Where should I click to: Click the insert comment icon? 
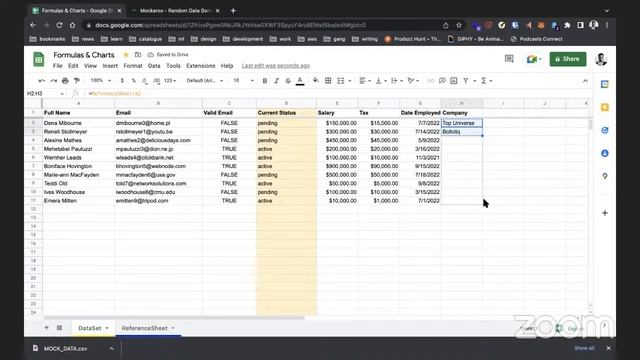pos(442,81)
